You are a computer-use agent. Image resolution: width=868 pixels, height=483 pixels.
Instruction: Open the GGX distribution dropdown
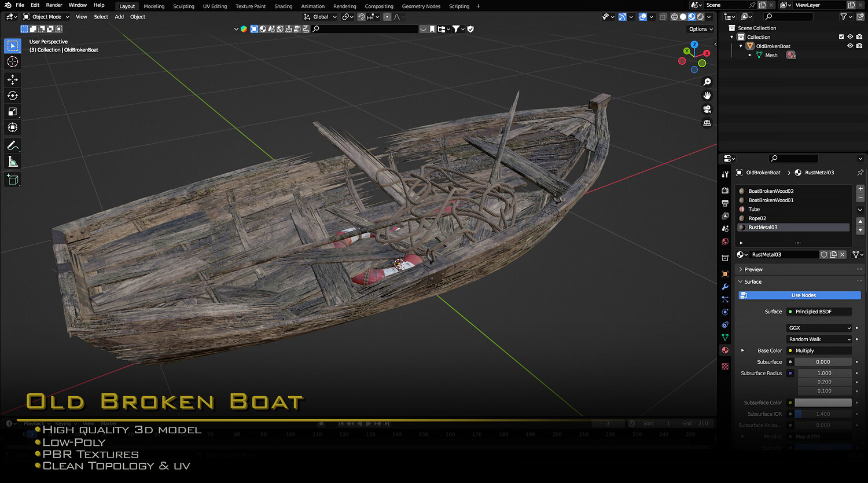[819, 328]
